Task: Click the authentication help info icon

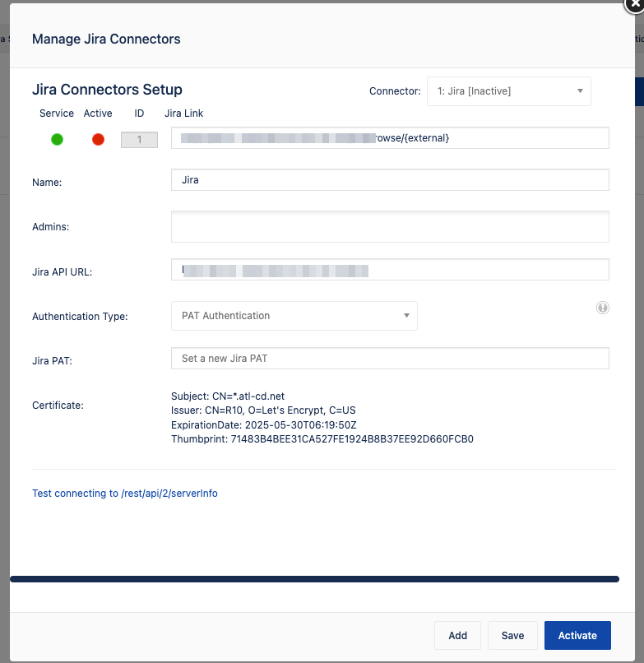Action: pyautogui.click(x=603, y=308)
